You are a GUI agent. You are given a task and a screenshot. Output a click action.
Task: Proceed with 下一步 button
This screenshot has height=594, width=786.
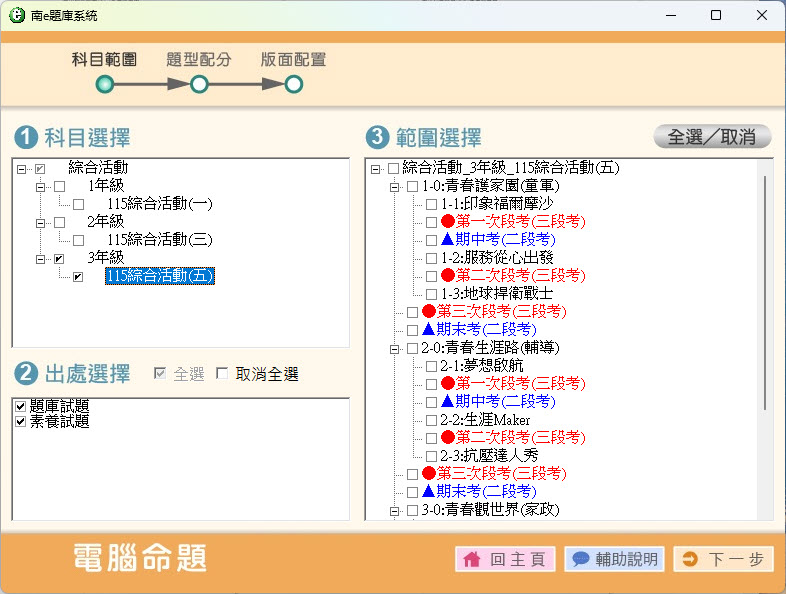(x=723, y=559)
